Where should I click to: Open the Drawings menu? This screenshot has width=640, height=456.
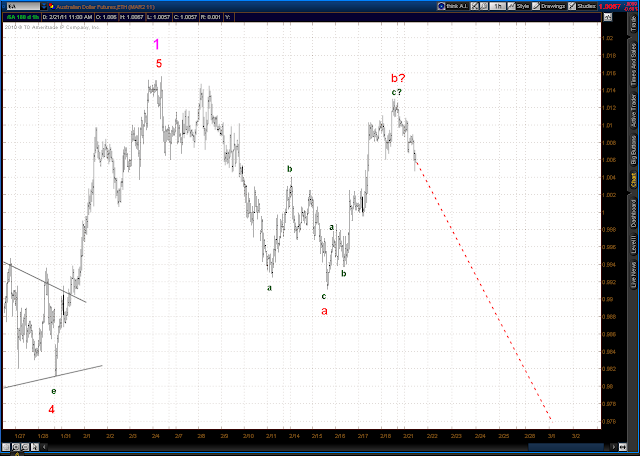549,7
